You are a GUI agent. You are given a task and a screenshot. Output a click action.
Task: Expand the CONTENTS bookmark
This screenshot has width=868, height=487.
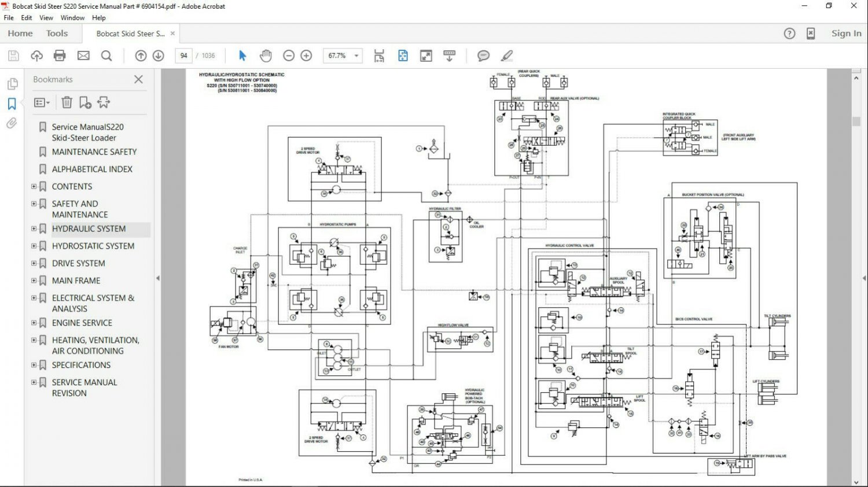(34, 186)
